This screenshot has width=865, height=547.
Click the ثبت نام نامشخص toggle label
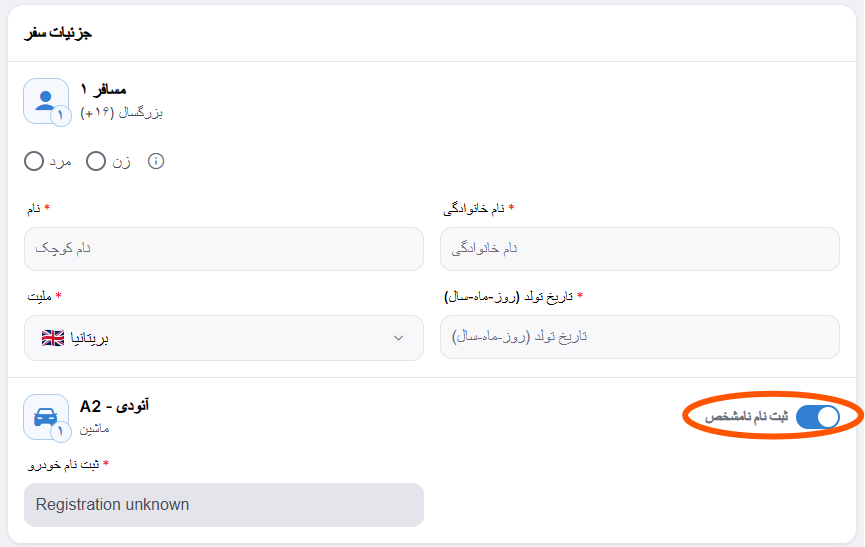point(746,416)
